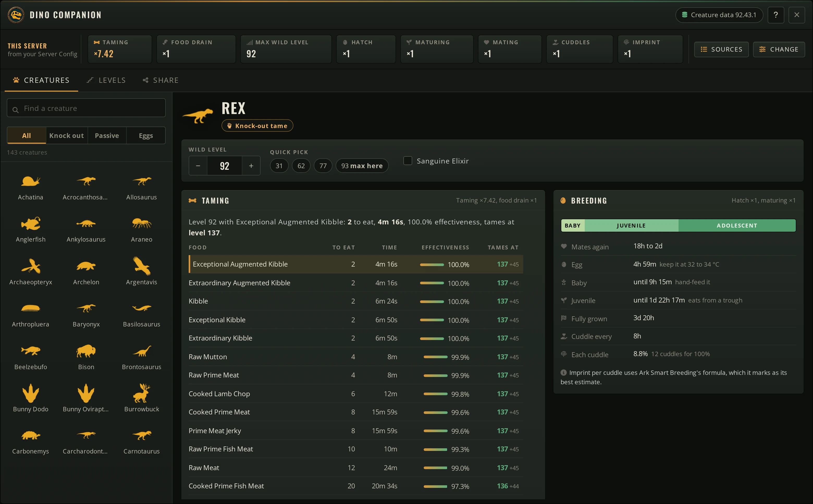Open the Share tab
The width and height of the screenshot is (813, 504).
click(161, 80)
